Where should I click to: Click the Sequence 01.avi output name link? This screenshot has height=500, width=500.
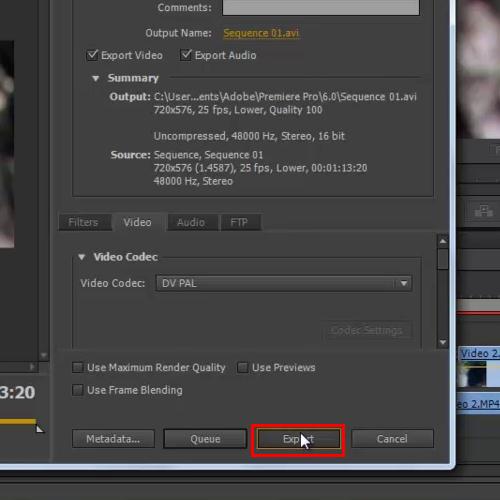261,33
